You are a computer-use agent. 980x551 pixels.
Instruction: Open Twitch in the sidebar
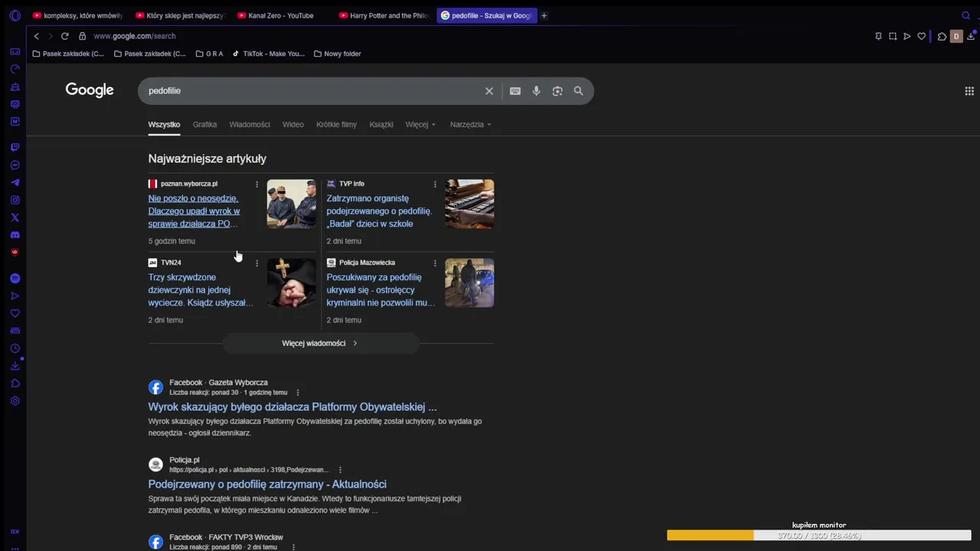(x=15, y=147)
